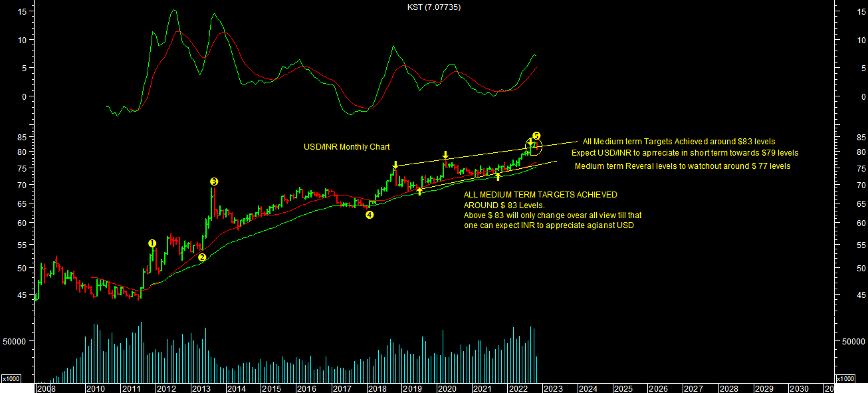Viewport: 868px width, 393px height.
Task: Click yellow up arrow below 2019 low
Action: (x=419, y=192)
